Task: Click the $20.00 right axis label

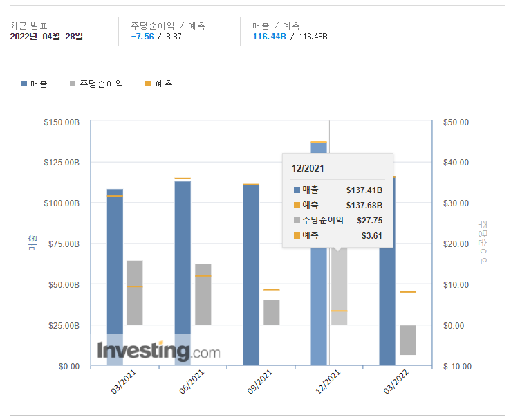Action: [x=456, y=244]
